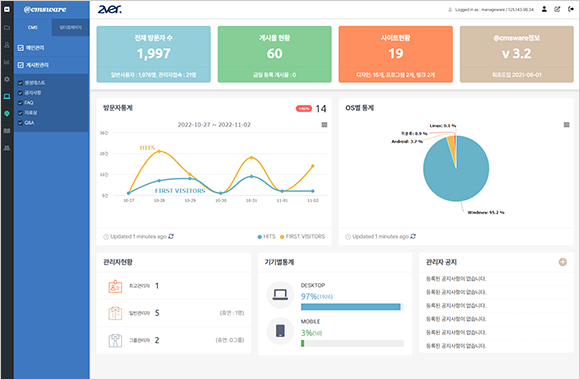Click the @cmsware logo in the sidebar
580x380 pixels.
click(x=45, y=10)
